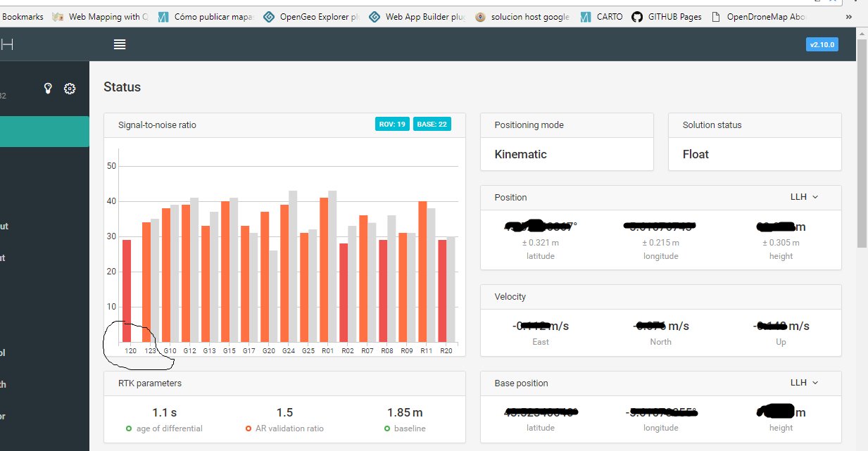Select the highlighted green sidebar menu item

tap(44, 132)
